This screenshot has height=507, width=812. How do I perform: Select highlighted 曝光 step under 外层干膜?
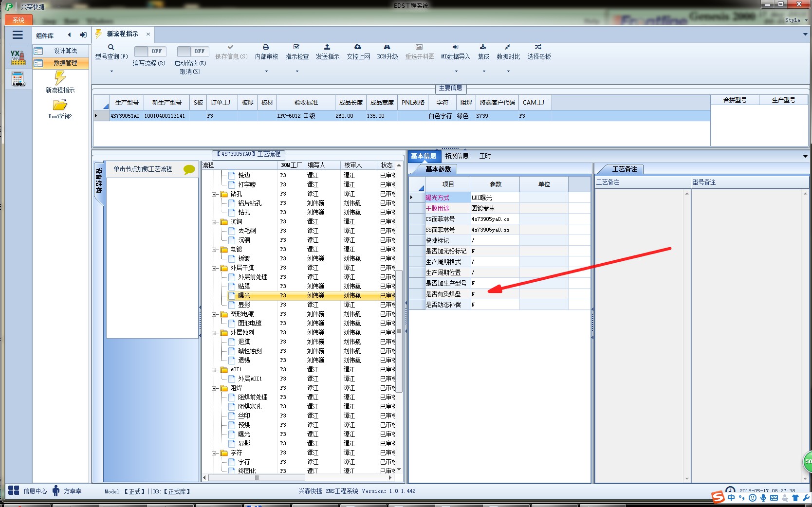(x=244, y=295)
